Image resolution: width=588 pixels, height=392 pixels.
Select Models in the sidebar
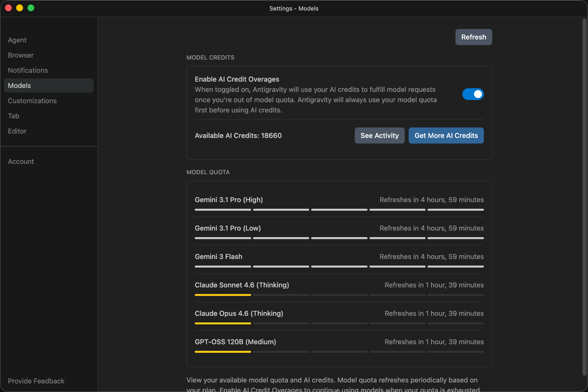point(20,85)
